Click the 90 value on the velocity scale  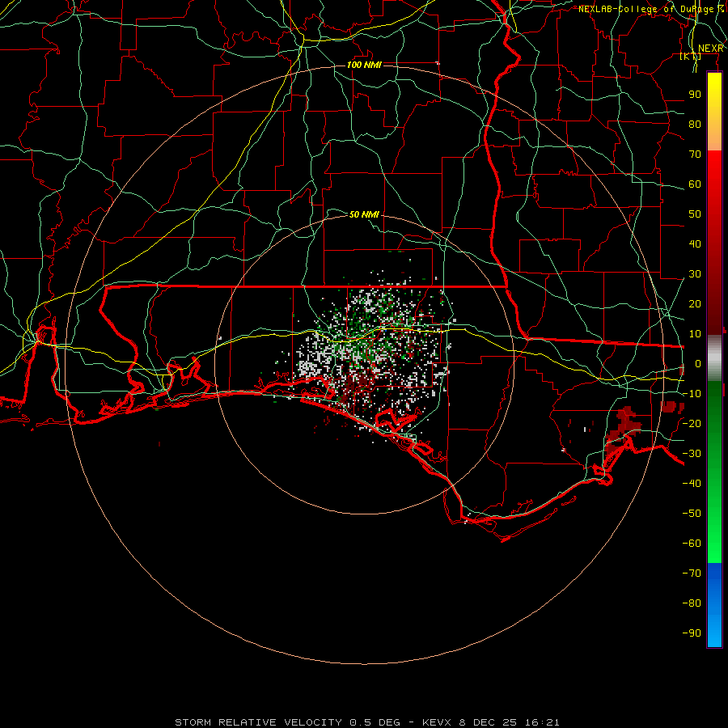click(x=695, y=95)
